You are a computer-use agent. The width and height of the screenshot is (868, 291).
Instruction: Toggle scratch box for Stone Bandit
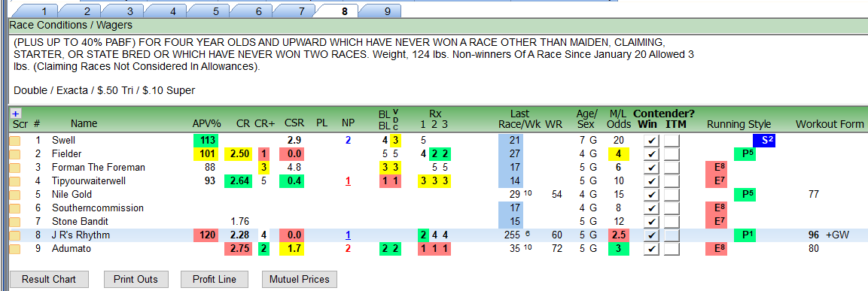coord(15,222)
